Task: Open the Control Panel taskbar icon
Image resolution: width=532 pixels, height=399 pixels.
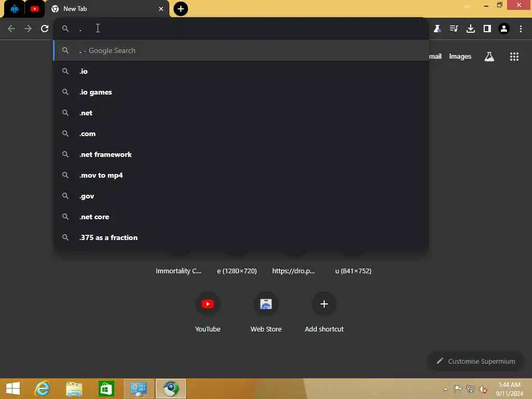Action: click(138, 389)
